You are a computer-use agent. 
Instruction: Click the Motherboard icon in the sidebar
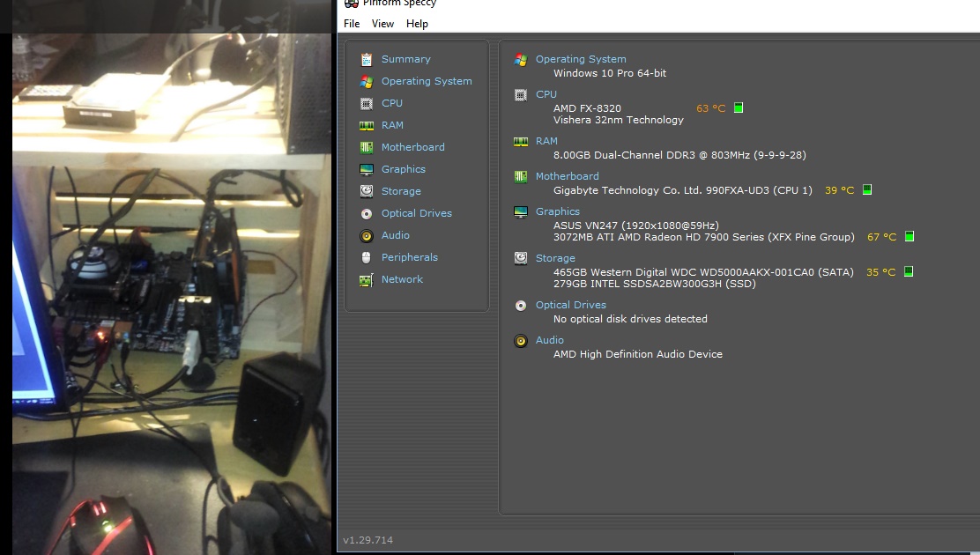[x=367, y=147]
